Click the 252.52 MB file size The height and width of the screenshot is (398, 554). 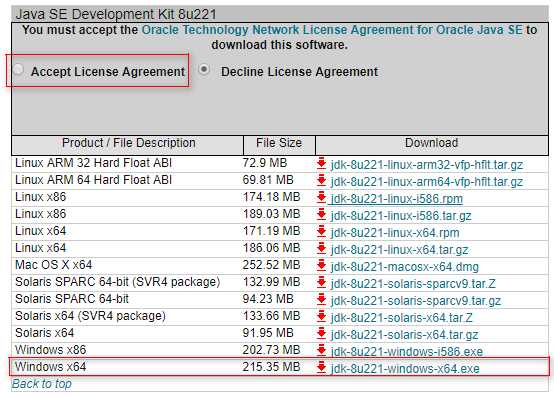[x=271, y=265]
